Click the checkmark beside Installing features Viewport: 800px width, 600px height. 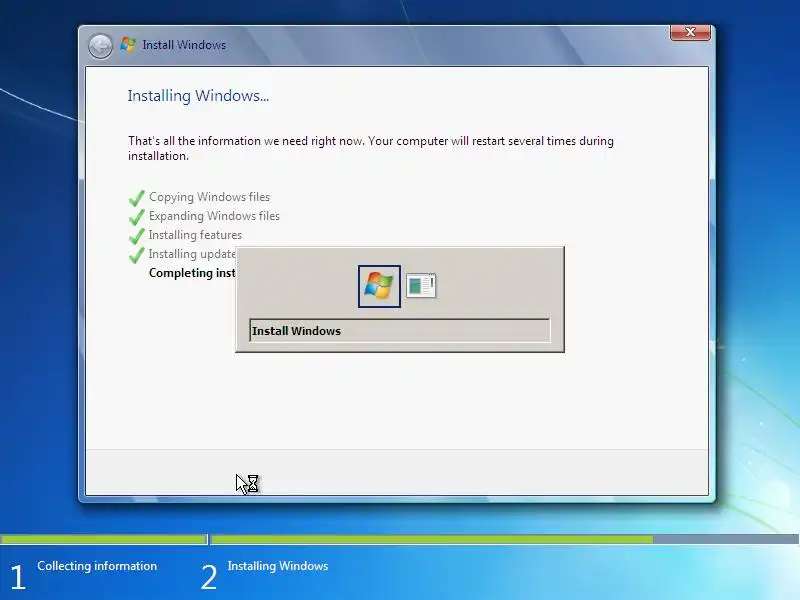click(x=137, y=236)
